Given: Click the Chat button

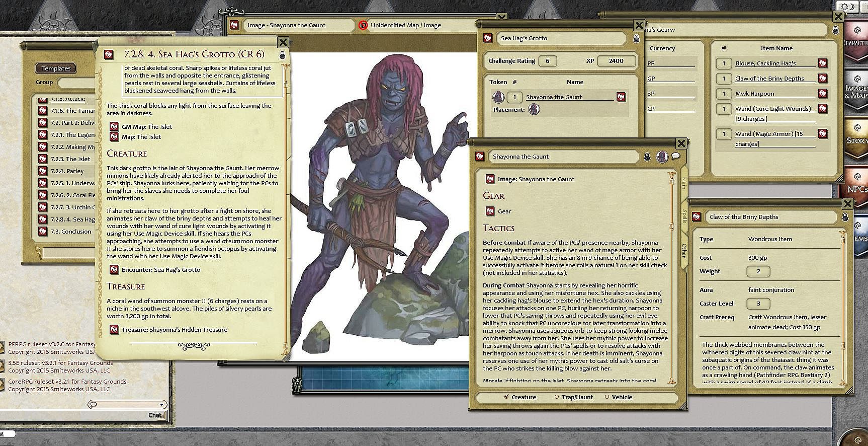Looking at the screenshot, I should pos(156,415).
